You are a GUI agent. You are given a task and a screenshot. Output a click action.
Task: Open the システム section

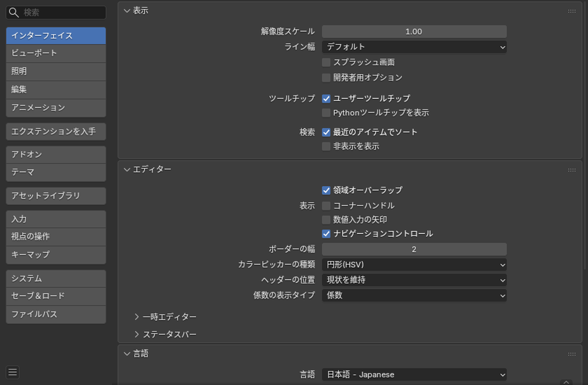tap(56, 278)
